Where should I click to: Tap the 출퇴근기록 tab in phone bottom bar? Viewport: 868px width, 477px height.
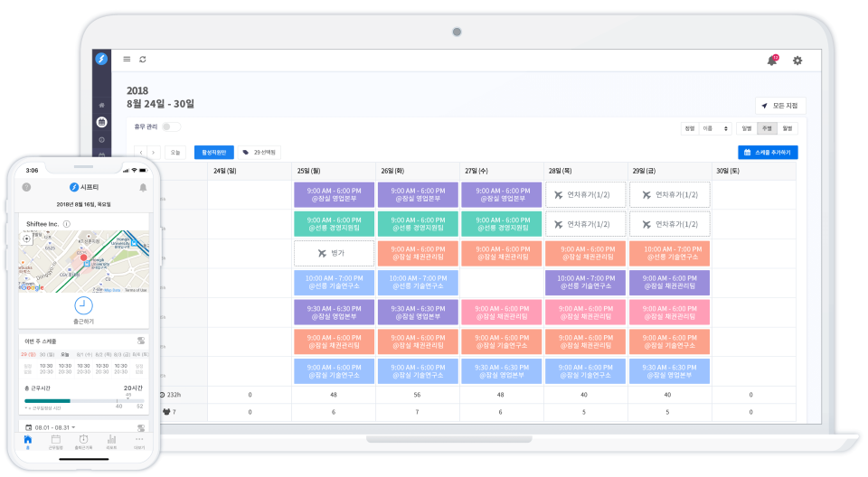click(83, 442)
